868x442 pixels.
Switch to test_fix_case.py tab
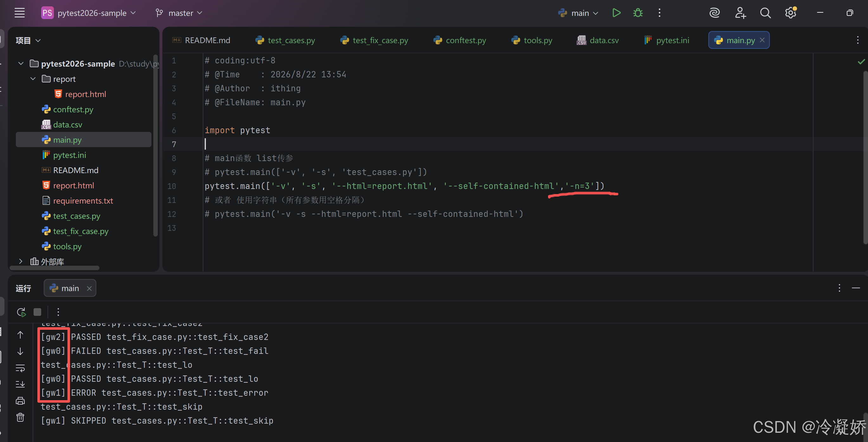(x=374, y=40)
